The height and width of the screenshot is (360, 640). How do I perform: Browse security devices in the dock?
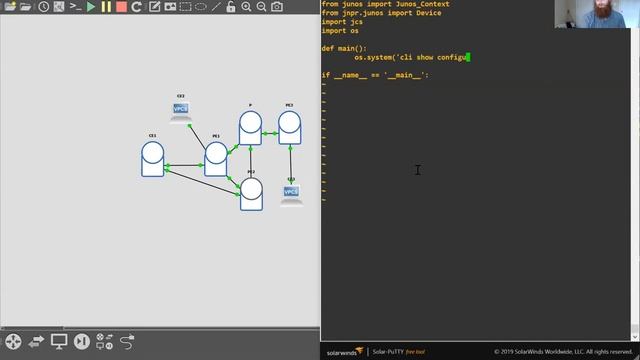tap(82, 342)
